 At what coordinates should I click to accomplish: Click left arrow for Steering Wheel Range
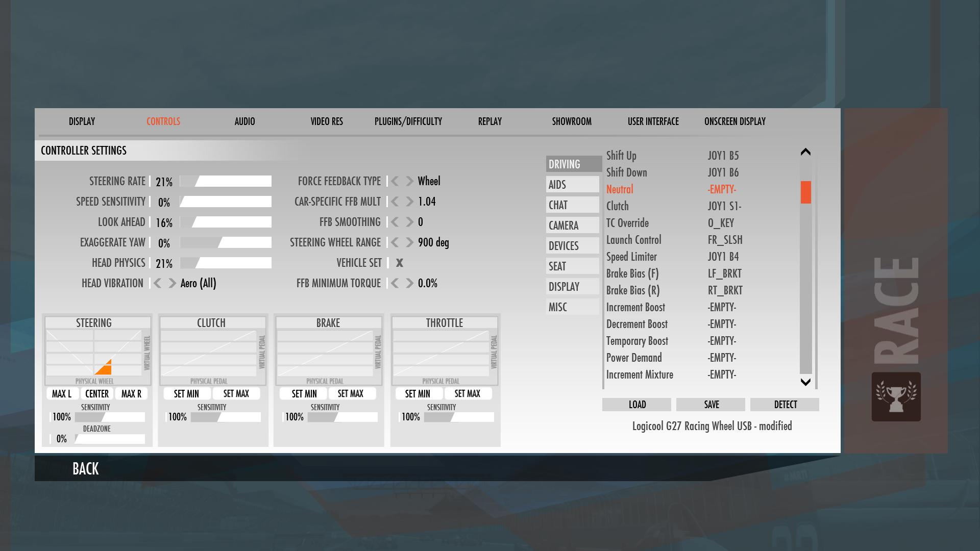pos(395,242)
